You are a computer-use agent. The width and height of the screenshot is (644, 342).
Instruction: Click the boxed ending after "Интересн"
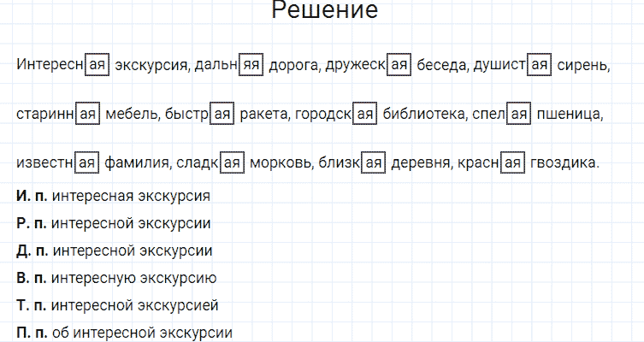coord(97,65)
